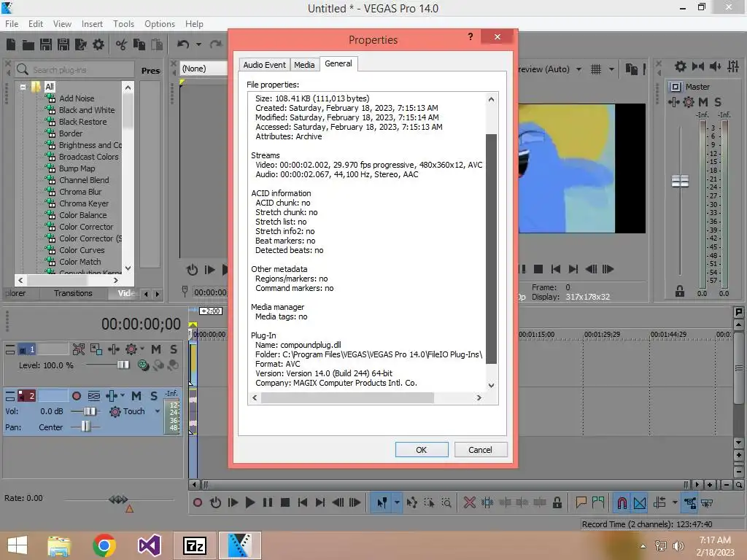The width and height of the screenshot is (747, 560).
Task: Insert a region on the timeline
Action: click(x=598, y=503)
